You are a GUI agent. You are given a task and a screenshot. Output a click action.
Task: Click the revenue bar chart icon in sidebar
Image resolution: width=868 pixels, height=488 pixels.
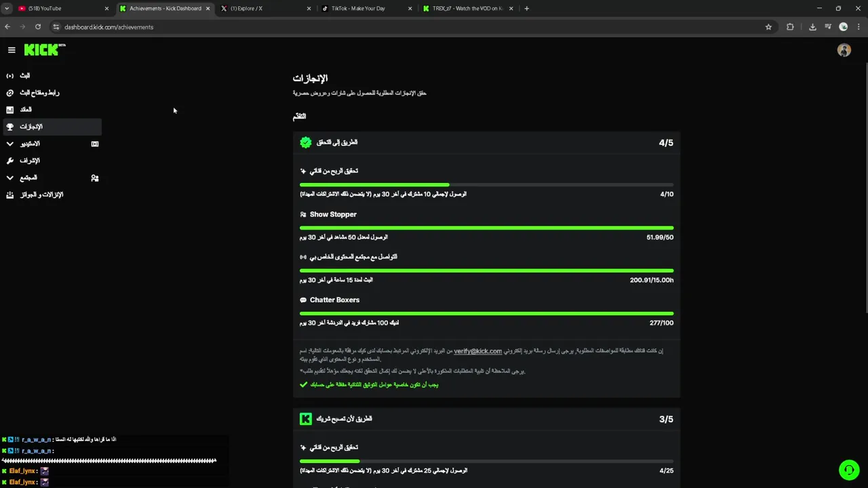point(10,110)
